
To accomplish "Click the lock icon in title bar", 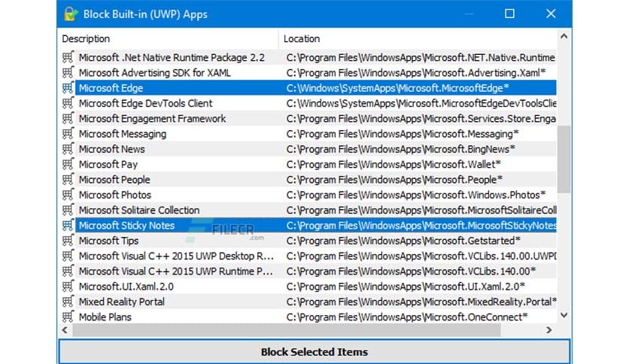I will pos(71,14).
